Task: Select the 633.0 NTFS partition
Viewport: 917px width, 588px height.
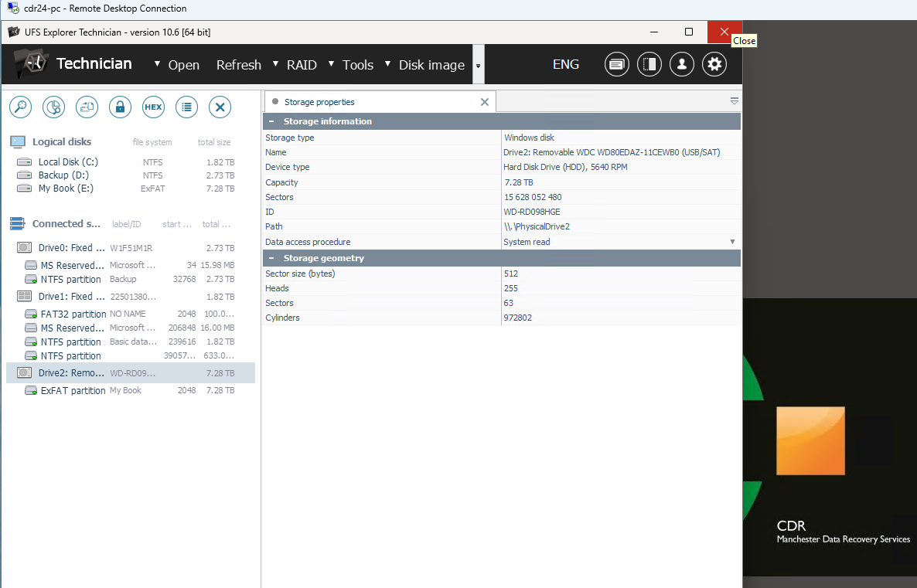Action: click(131, 356)
